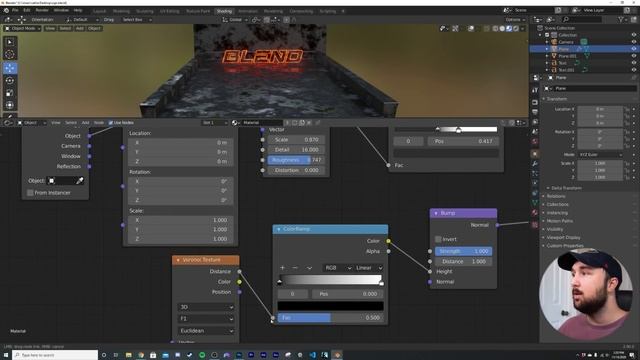Switch to Wireframe viewport shading

pos(495,29)
